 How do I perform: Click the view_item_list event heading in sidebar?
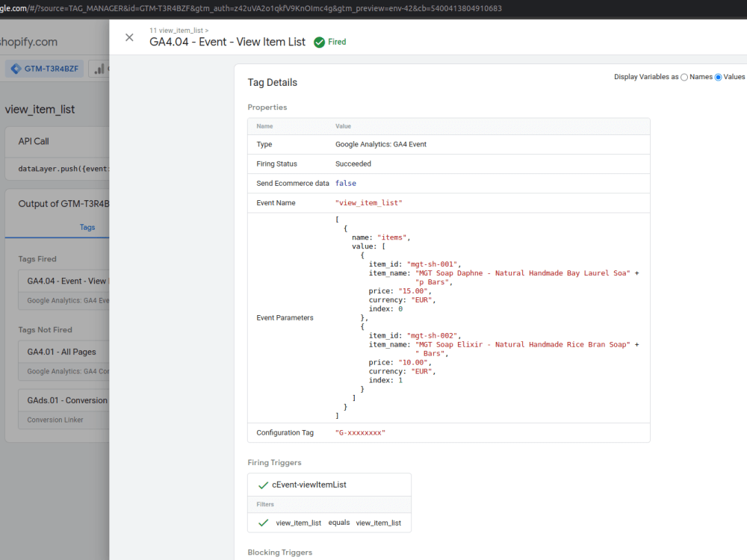(40, 110)
